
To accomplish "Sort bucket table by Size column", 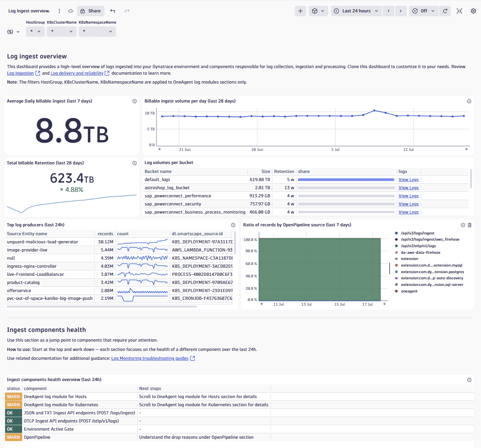I will click(x=265, y=171).
